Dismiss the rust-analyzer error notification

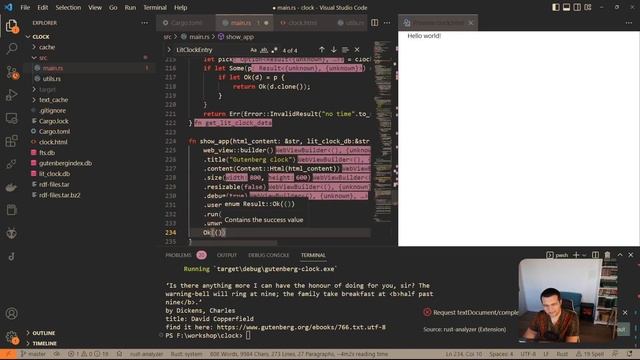pyautogui.click(x=625, y=312)
